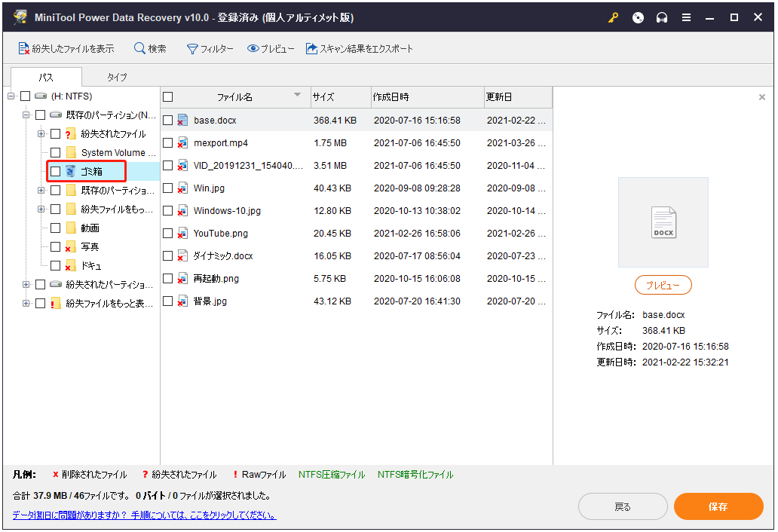Toggle the select-all checkbox in file header
This screenshot has height=532, width=778.
(168, 97)
